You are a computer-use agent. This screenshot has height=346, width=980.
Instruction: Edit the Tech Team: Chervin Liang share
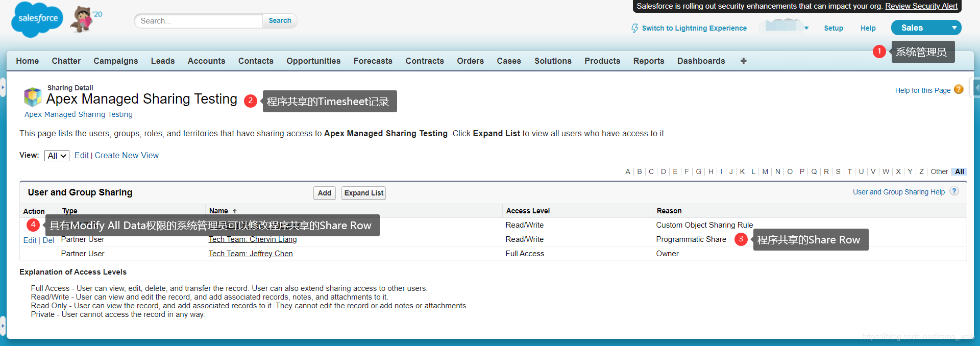click(x=30, y=240)
